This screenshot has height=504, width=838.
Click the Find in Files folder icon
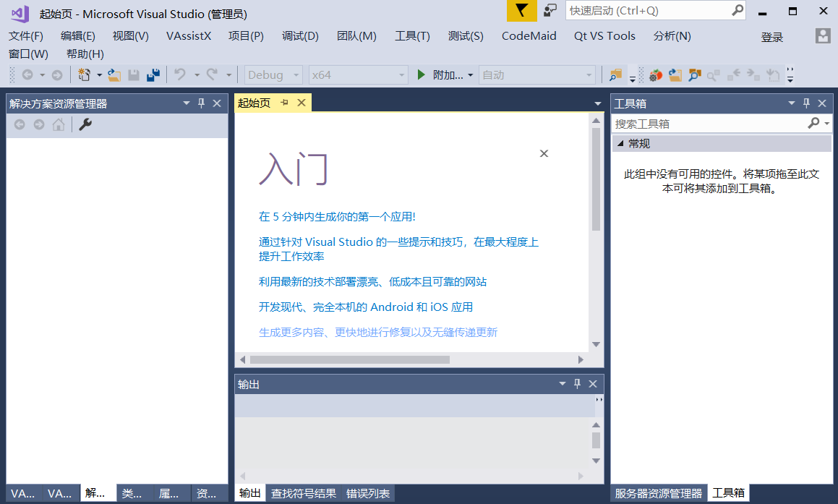coord(616,75)
